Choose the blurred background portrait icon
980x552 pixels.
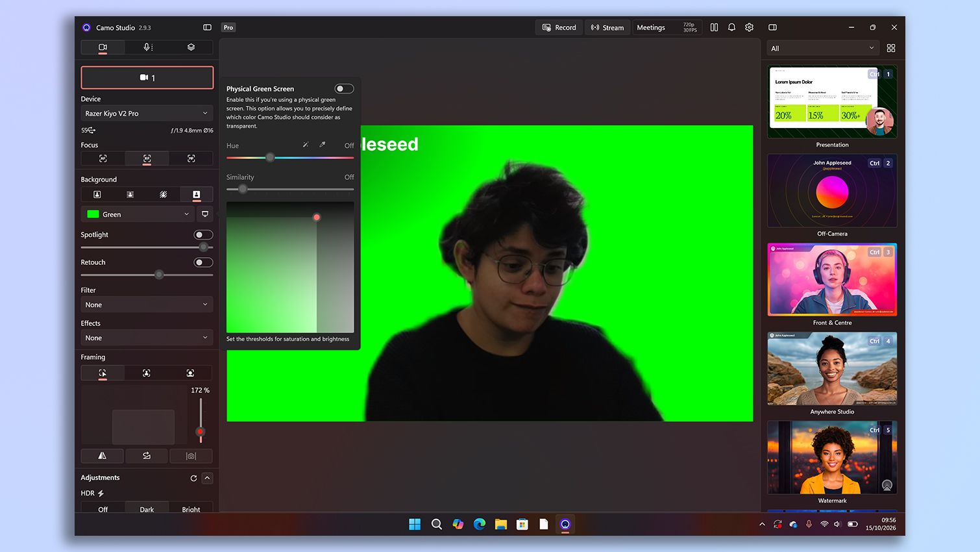pyautogui.click(x=130, y=194)
